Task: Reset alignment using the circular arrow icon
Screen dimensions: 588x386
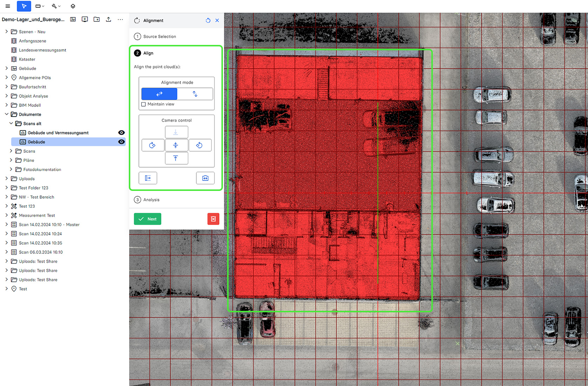Action: 208,20
